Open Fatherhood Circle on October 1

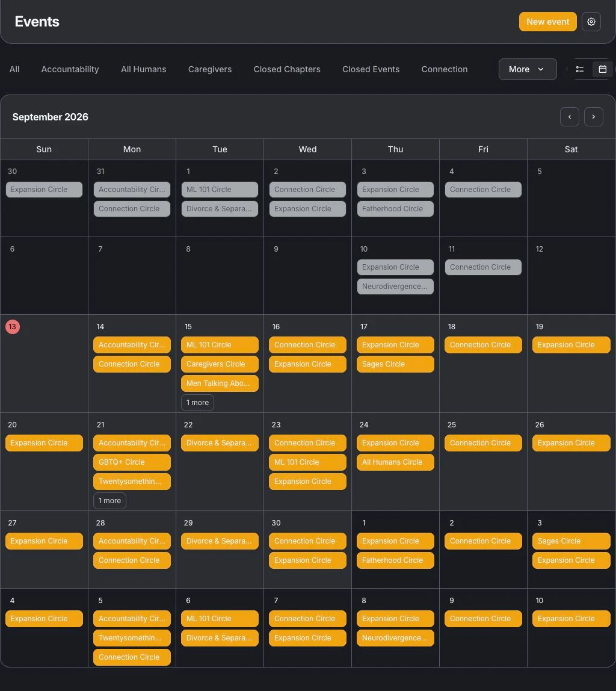395,560
